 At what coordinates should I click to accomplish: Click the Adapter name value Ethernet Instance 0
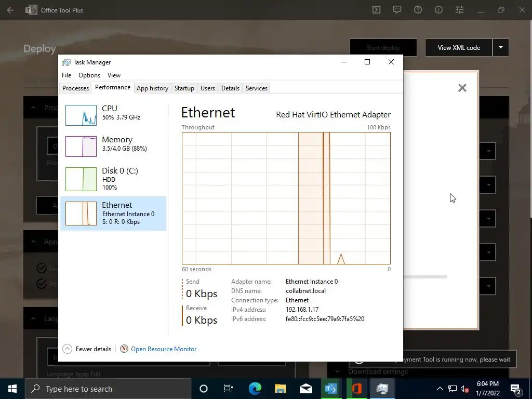pyautogui.click(x=312, y=282)
